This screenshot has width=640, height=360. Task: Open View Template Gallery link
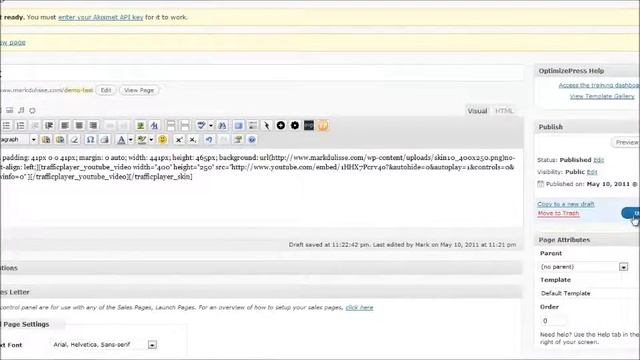602,96
